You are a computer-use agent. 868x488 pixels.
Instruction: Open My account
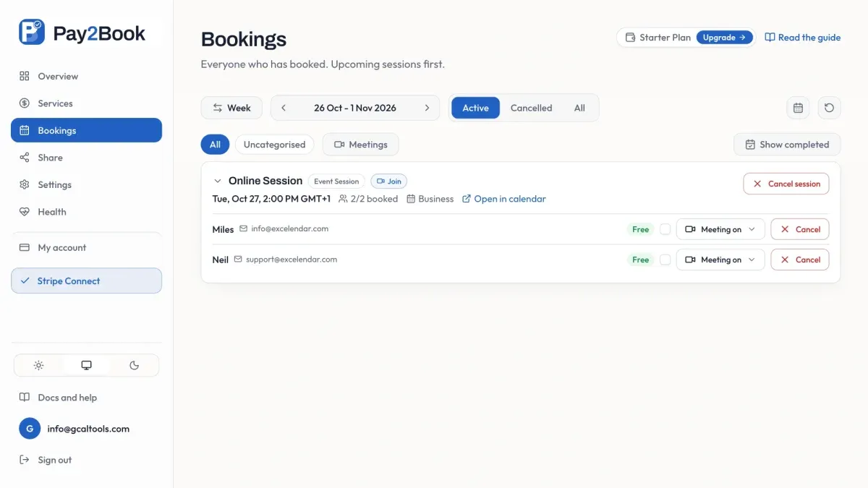click(x=86, y=247)
